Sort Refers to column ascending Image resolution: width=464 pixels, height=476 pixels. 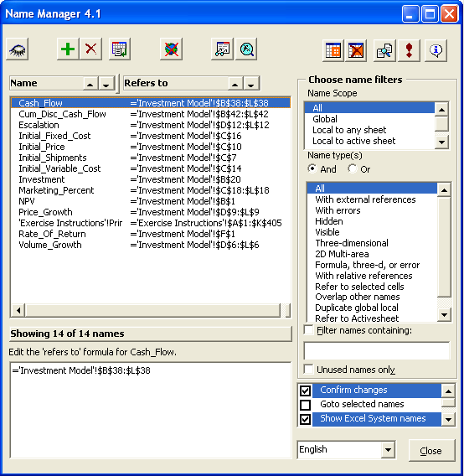pos(235,84)
